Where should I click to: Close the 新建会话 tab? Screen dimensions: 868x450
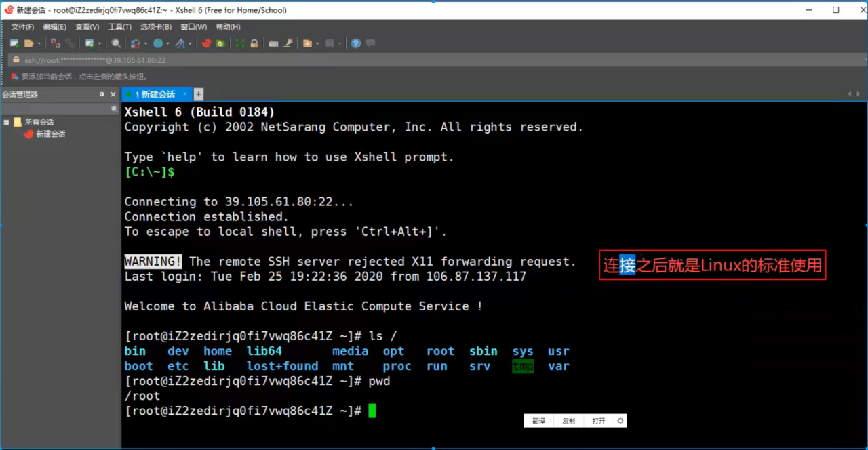(x=184, y=94)
